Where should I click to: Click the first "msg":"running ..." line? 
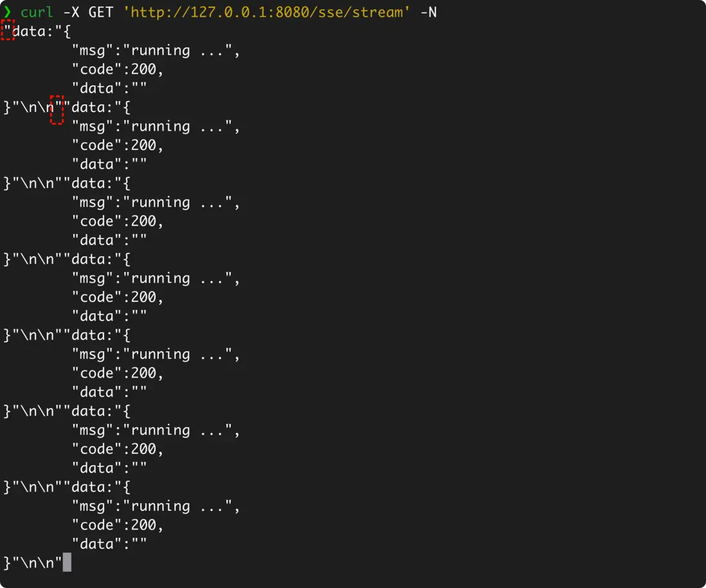pos(156,50)
